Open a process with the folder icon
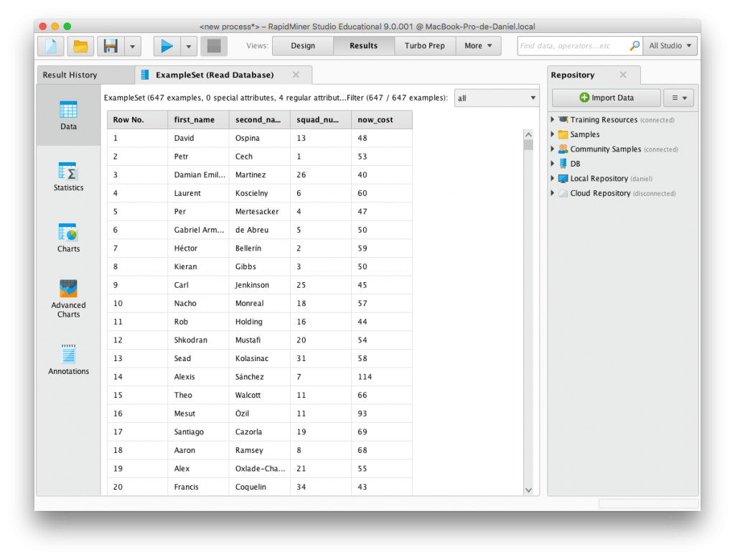 80,46
